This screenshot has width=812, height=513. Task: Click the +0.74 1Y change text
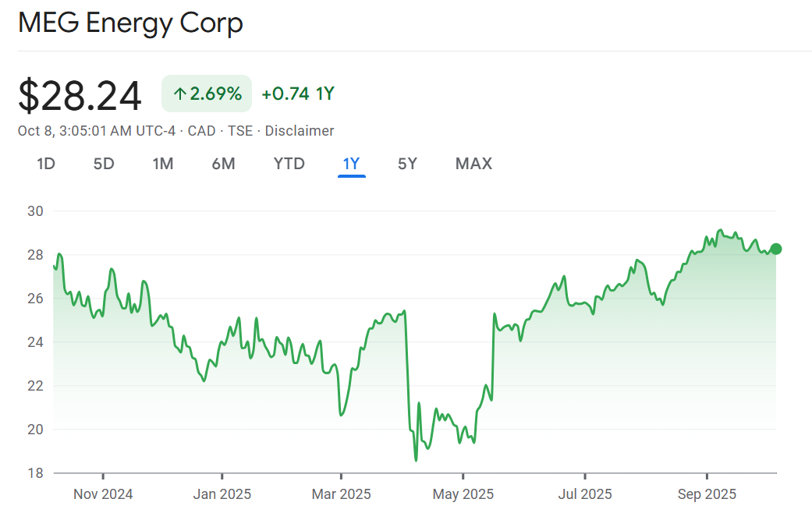(x=298, y=94)
